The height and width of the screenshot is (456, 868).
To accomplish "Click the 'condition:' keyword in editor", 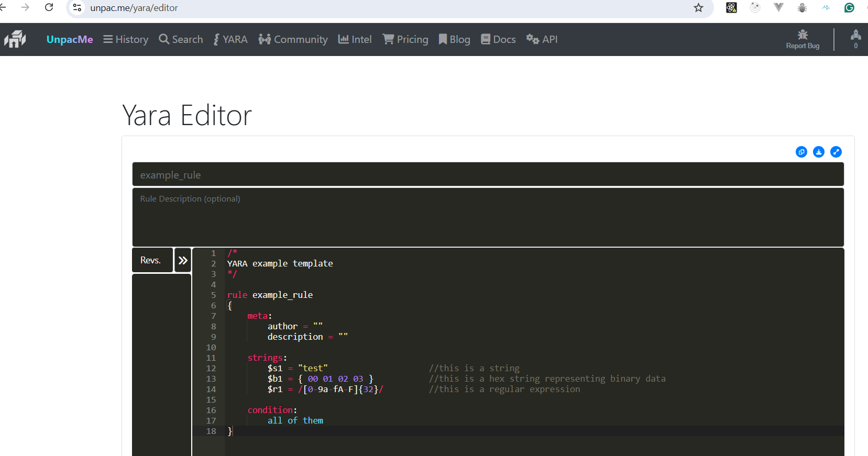I will tap(272, 410).
